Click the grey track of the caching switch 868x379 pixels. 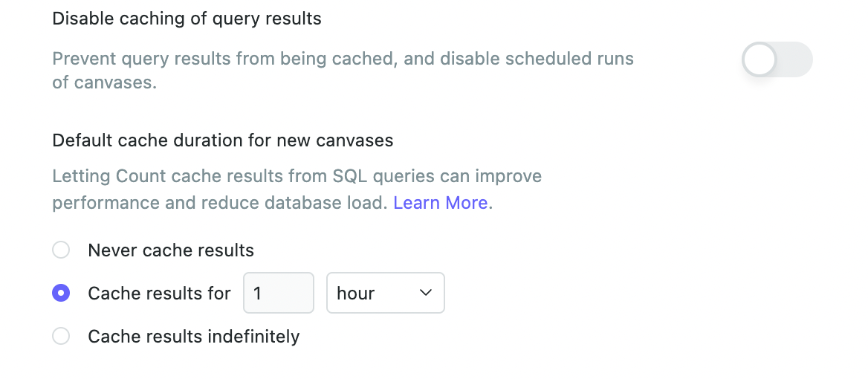[x=796, y=59]
